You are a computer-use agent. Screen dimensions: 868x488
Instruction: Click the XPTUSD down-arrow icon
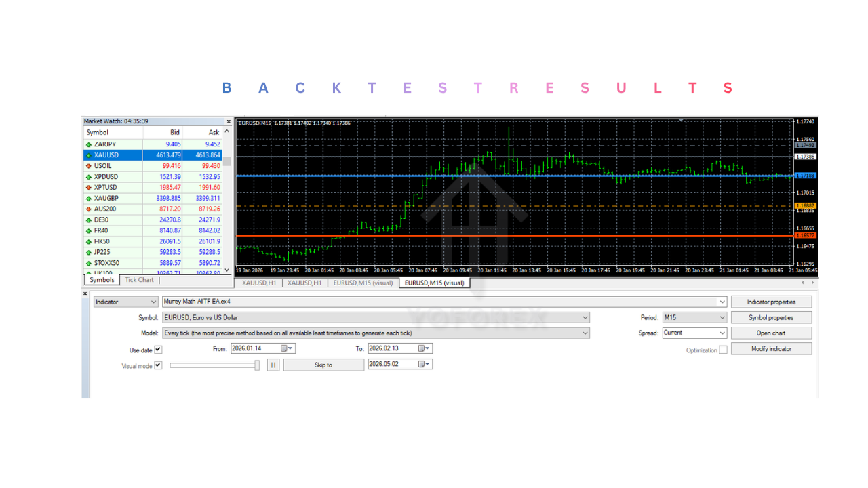88,188
